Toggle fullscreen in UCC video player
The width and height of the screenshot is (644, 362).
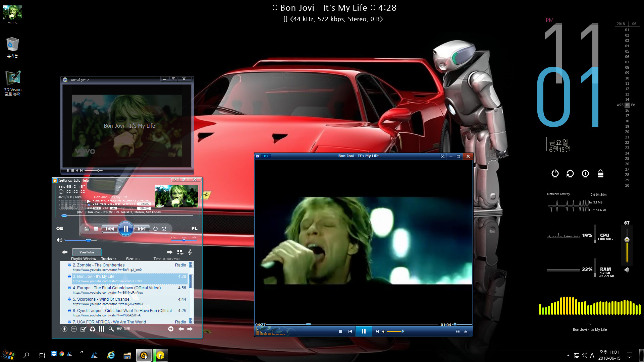point(442,156)
